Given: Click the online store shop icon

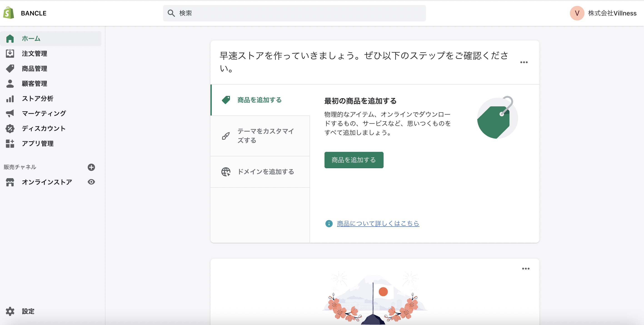Looking at the screenshot, I should [10, 182].
